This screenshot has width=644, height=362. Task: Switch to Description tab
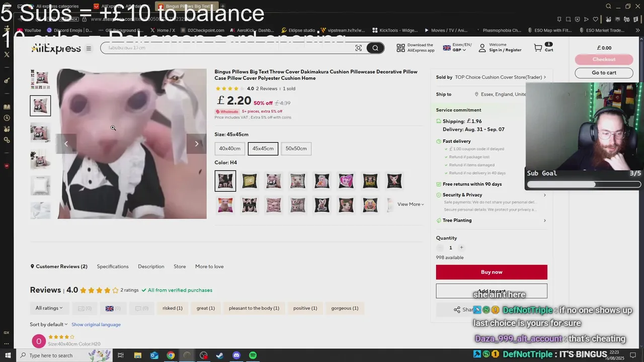(x=151, y=266)
